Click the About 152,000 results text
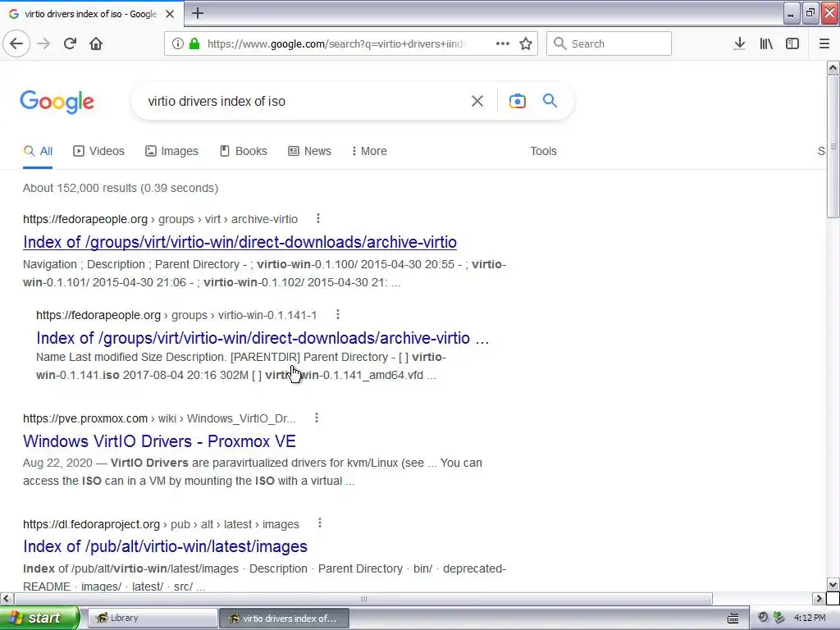 pyautogui.click(x=121, y=188)
